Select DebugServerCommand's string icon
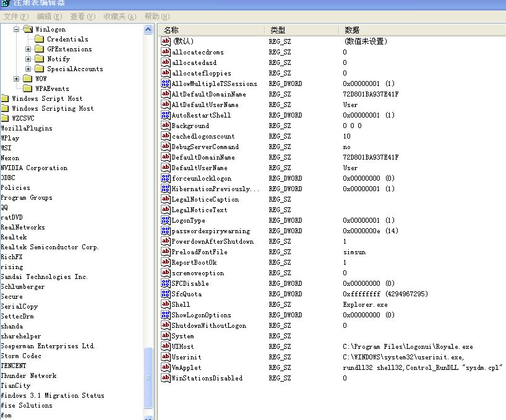The height and width of the screenshot is (420, 506). coord(166,147)
